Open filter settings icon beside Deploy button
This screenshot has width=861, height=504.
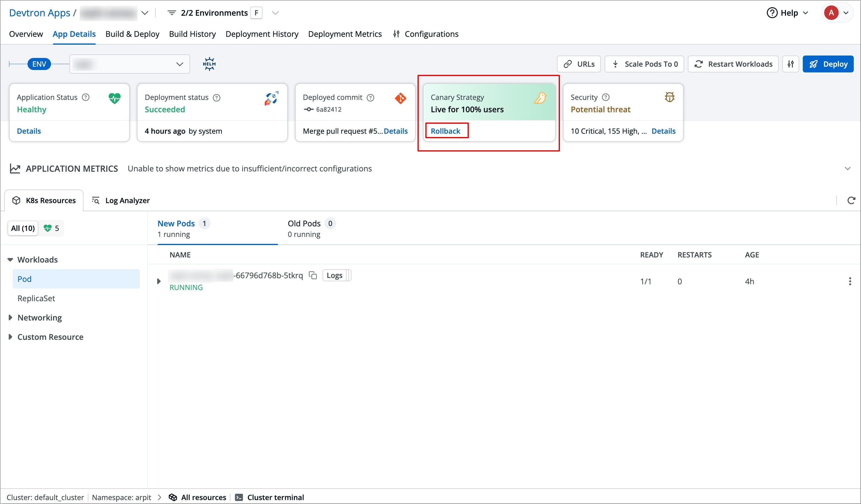coord(791,64)
